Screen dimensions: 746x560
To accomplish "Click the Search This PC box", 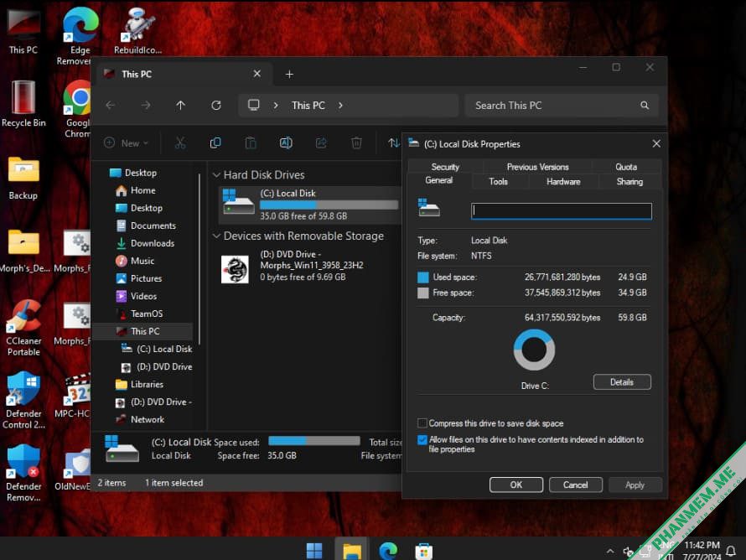I will click(x=562, y=105).
